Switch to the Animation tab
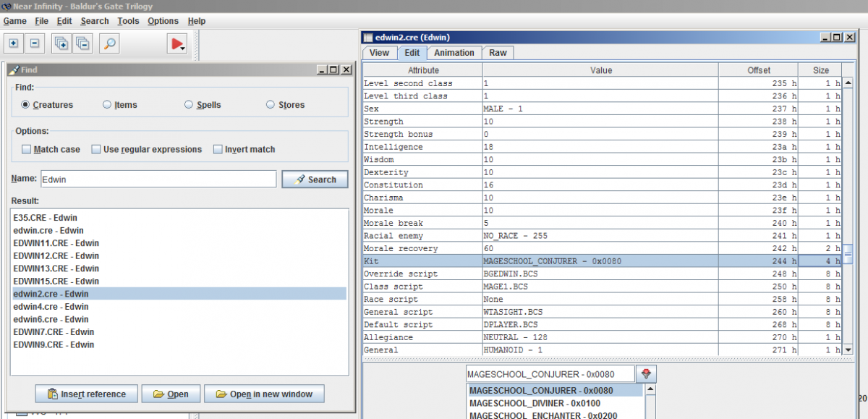This screenshot has height=419, width=868. pos(454,53)
